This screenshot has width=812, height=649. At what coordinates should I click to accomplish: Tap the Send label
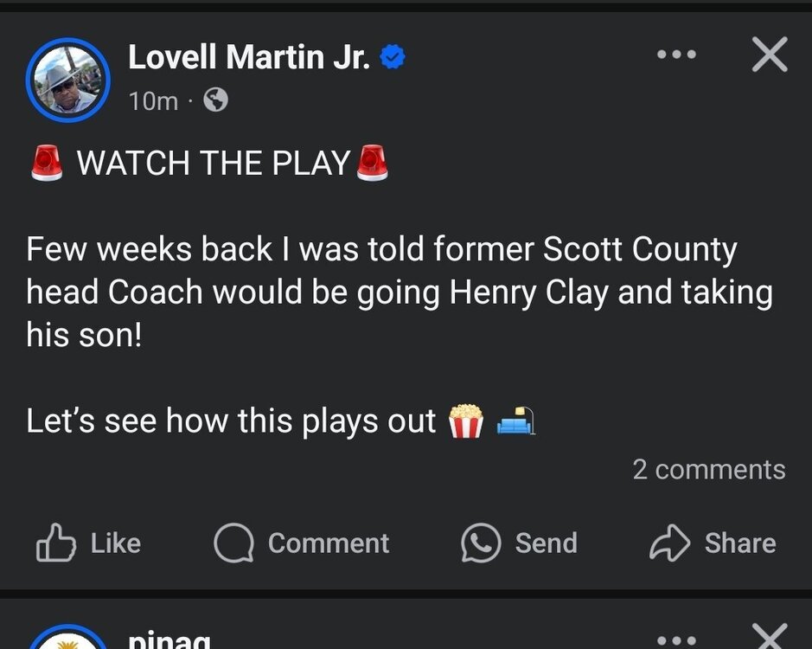pos(546,543)
